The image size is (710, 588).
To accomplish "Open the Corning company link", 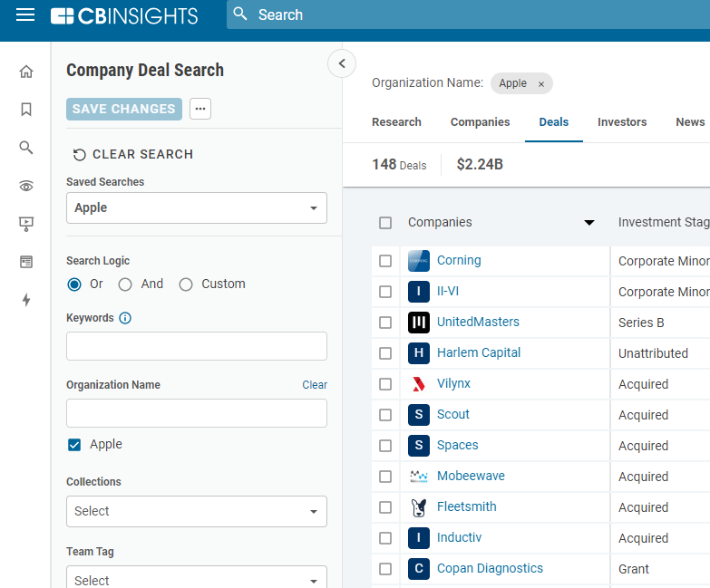I will (459, 261).
